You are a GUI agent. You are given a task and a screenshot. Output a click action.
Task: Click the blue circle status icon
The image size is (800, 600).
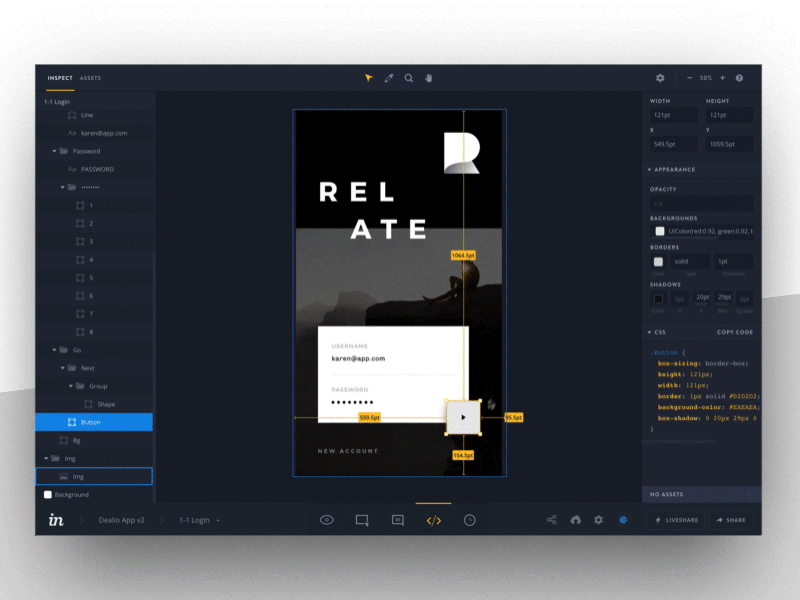(623, 520)
